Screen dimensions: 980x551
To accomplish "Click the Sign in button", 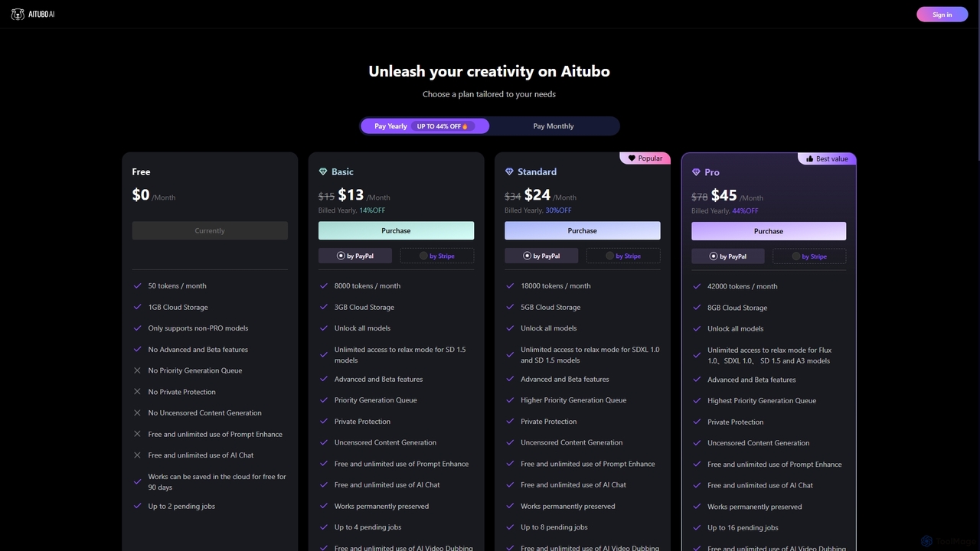I will [x=942, y=15].
